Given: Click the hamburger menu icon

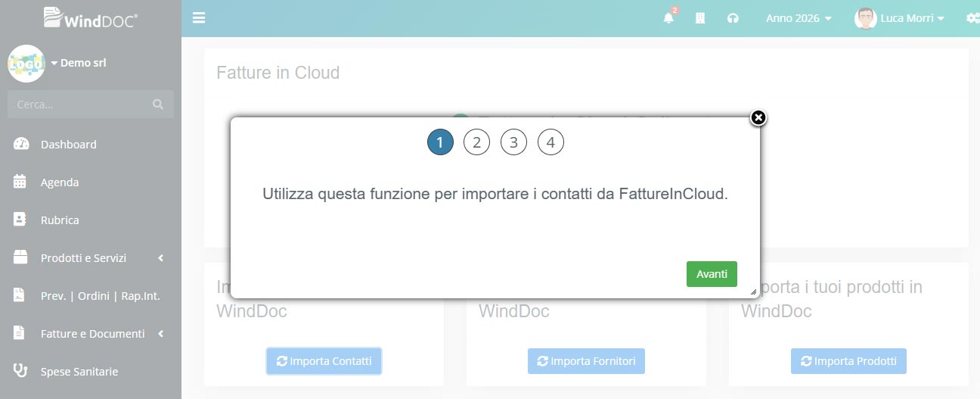Looking at the screenshot, I should 199,18.
